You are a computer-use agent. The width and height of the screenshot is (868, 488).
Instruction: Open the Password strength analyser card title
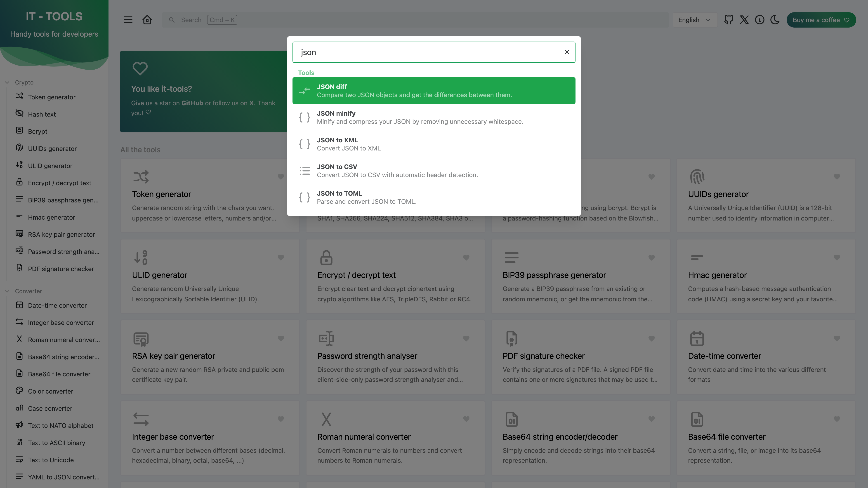pos(367,356)
